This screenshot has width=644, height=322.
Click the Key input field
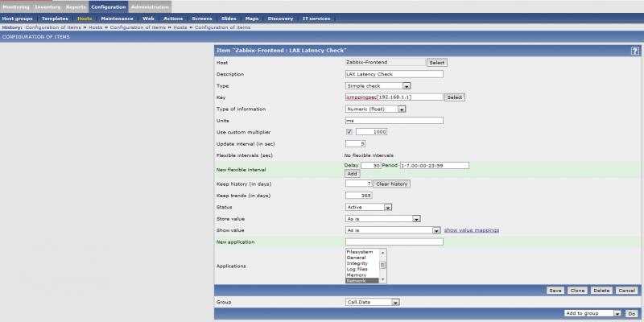pos(394,97)
